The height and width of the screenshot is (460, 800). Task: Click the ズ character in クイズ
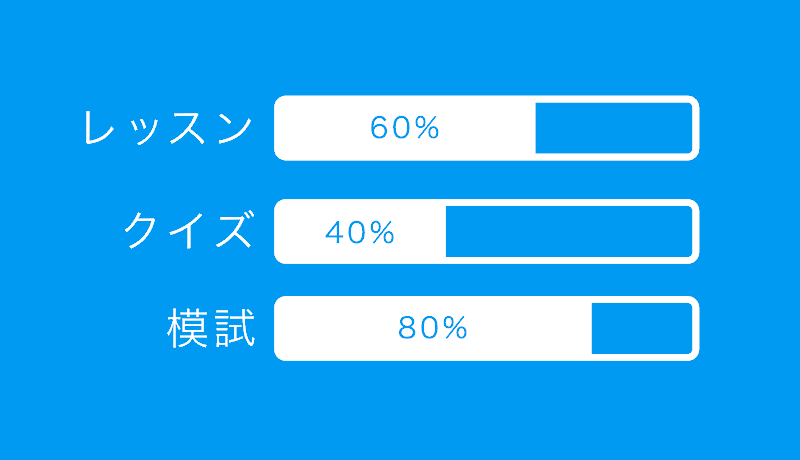click(235, 229)
